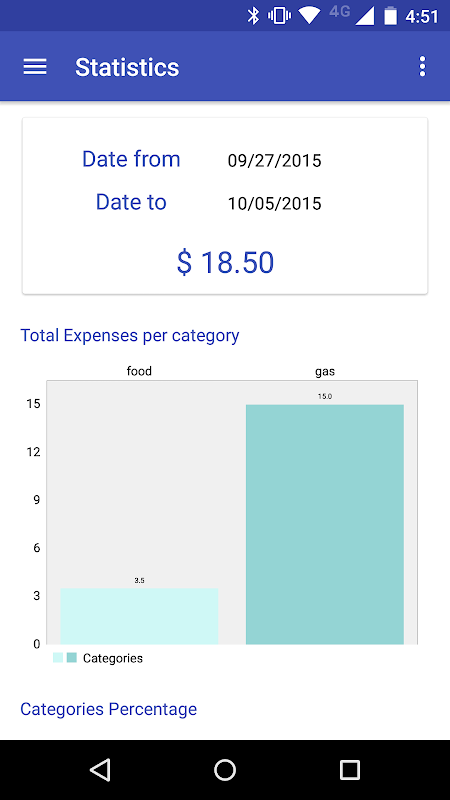Select the Date to value 10/05/2015

(274, 204)
